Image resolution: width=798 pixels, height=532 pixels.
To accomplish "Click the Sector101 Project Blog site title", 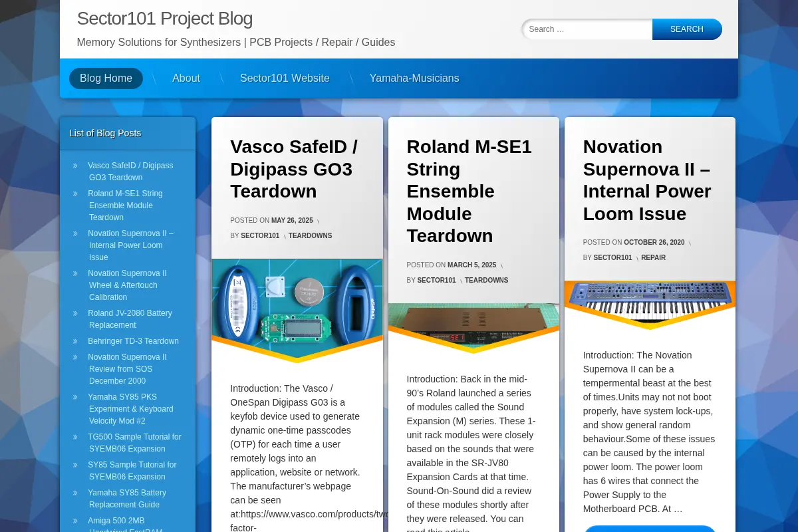I will (164, 19).
